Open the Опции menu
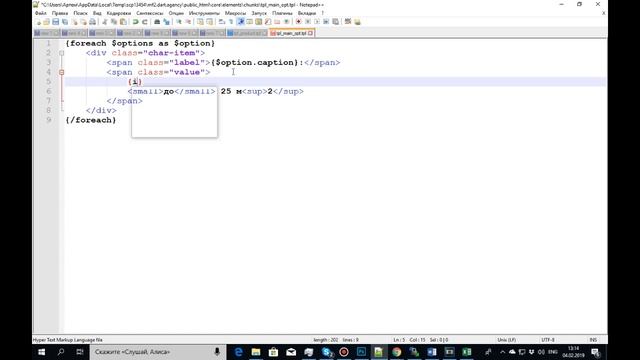The height and width of the screenshot is (360, 640). coord(176,13)
